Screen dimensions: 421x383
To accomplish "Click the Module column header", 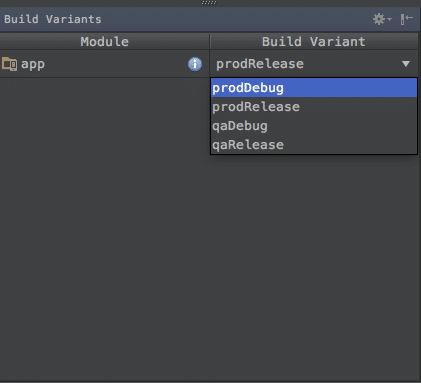I will pos(104,42).
